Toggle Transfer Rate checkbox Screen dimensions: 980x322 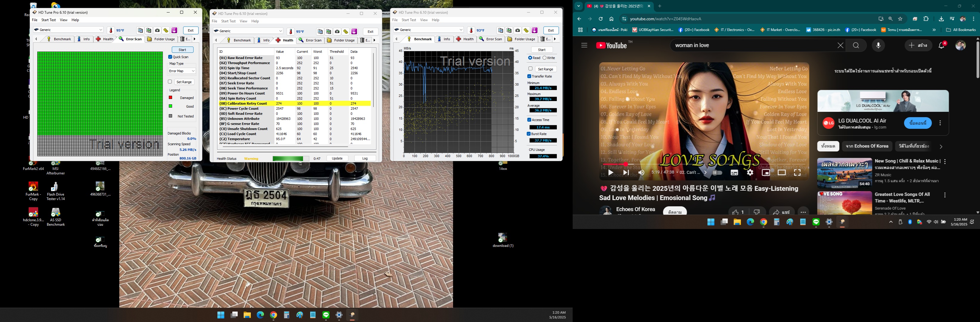[x=529, y=76]
